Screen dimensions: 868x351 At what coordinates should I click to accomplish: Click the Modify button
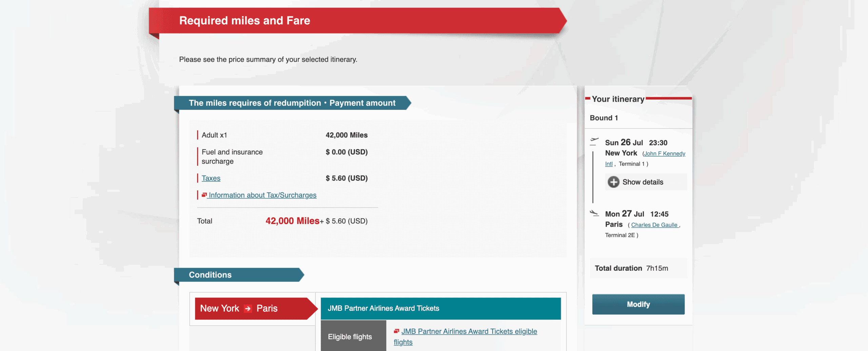(x=638, y=304)
